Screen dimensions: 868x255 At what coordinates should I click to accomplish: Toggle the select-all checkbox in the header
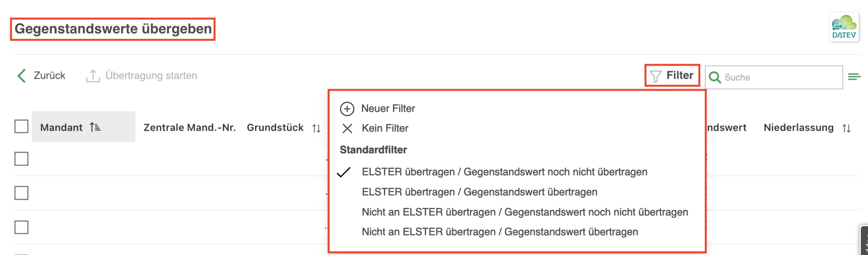[21, 126]
